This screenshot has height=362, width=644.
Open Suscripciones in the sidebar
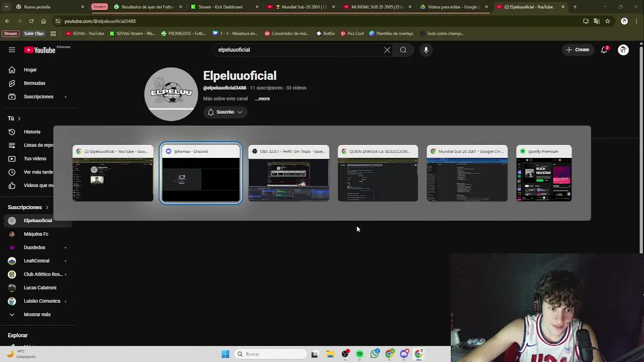[x=38, y=97]
